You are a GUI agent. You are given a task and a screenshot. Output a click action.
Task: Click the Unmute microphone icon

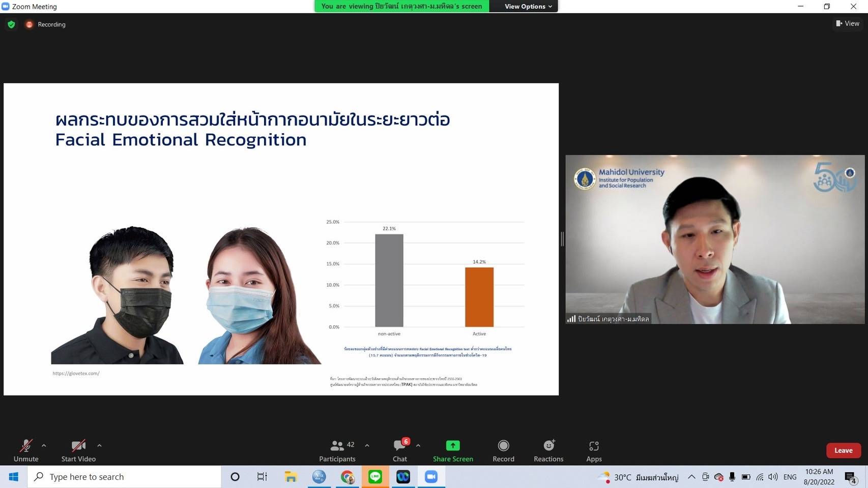point(26,446)
